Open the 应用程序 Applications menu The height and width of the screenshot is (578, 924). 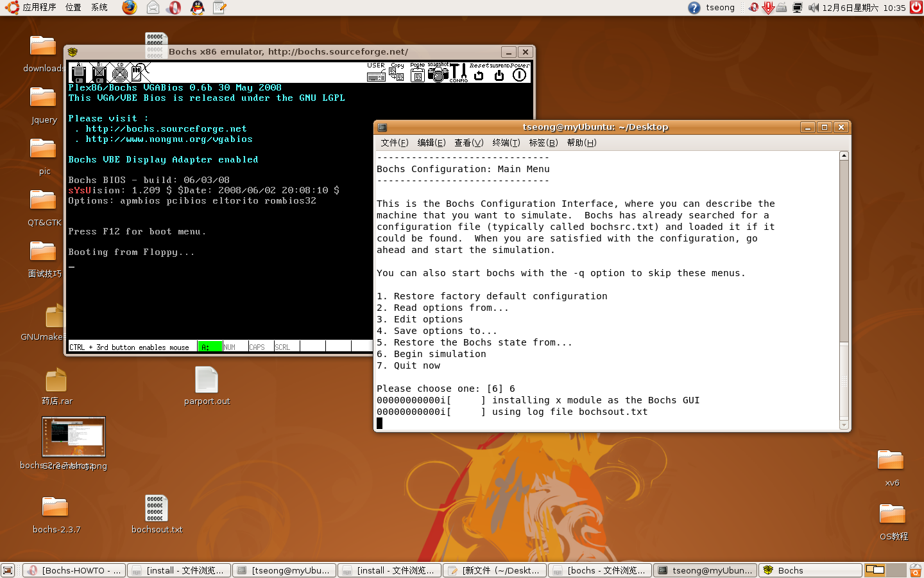click(x=31, y=8)
